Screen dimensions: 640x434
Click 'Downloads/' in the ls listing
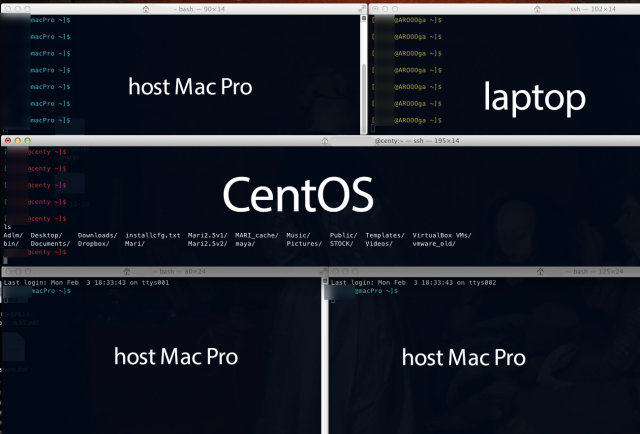[97, 235]
